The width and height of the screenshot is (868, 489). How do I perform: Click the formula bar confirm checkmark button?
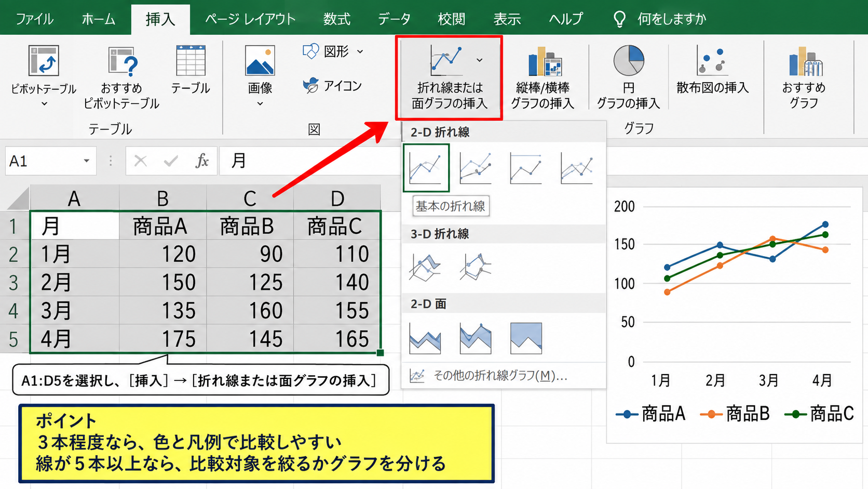pyautogui.click(x=170, y=161)
